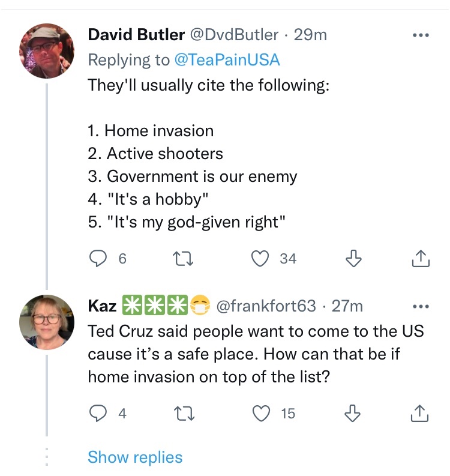Open the Kaz display name
This screenshot has height=476, width=450.
103,306
